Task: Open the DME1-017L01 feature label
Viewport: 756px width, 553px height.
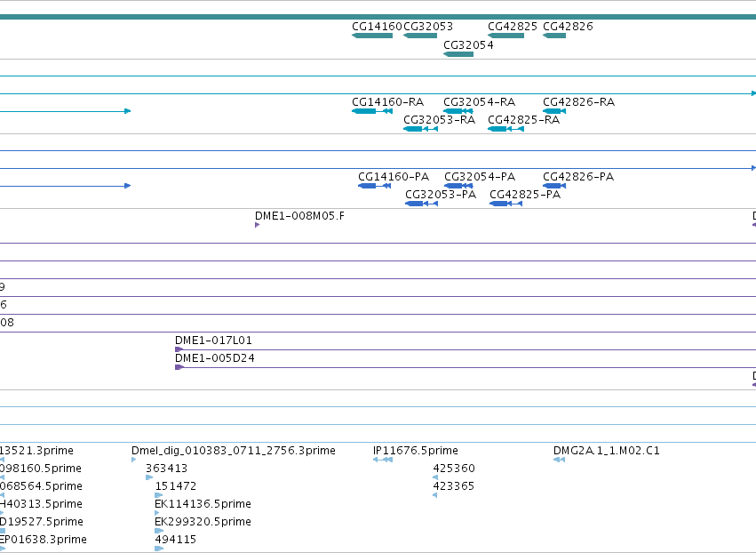Action: pos(213,341)
